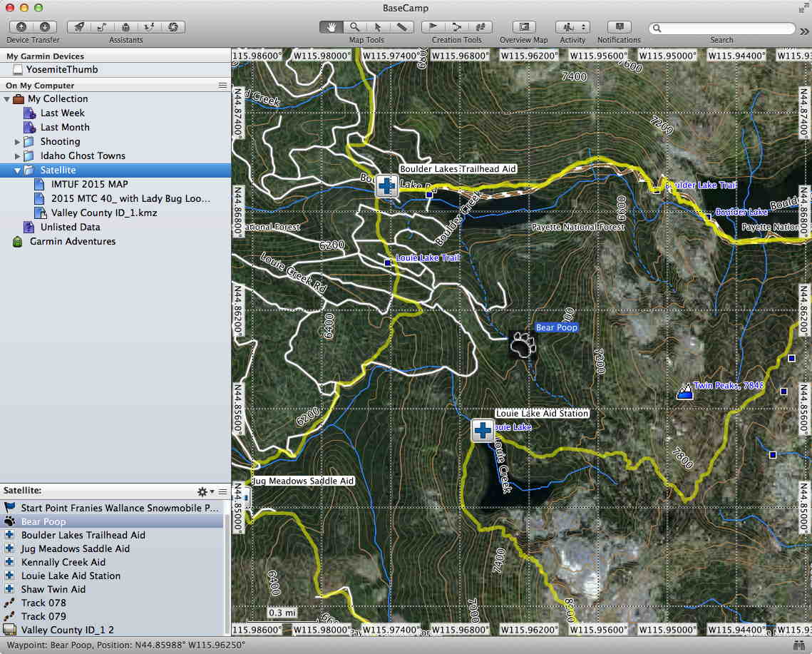Screen dimensions: 812x654
Task: Click the Send to Device transfer icon
Action: tap(21, 26)
